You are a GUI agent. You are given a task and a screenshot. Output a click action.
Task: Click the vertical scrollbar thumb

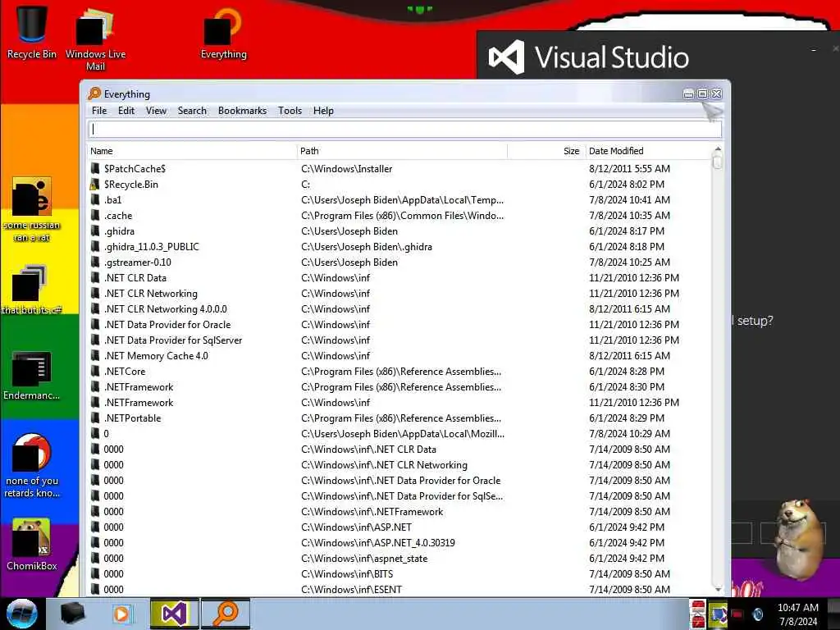[718, 161]
